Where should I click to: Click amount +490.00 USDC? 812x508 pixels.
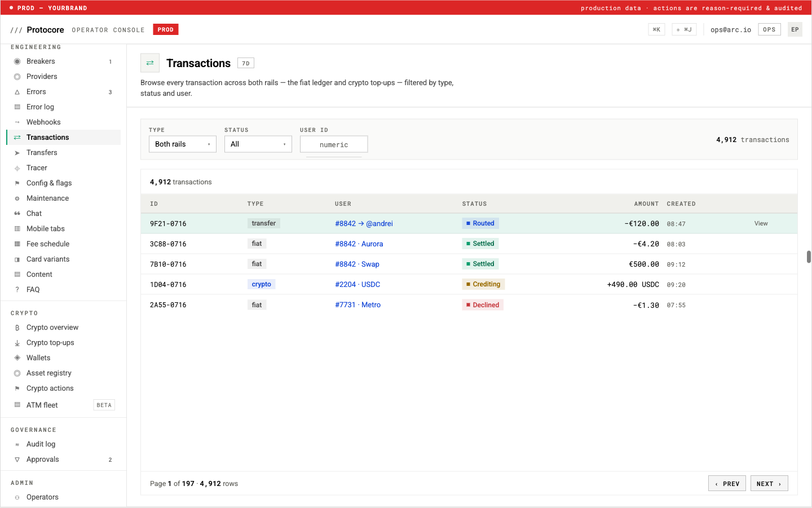[633, 285]
